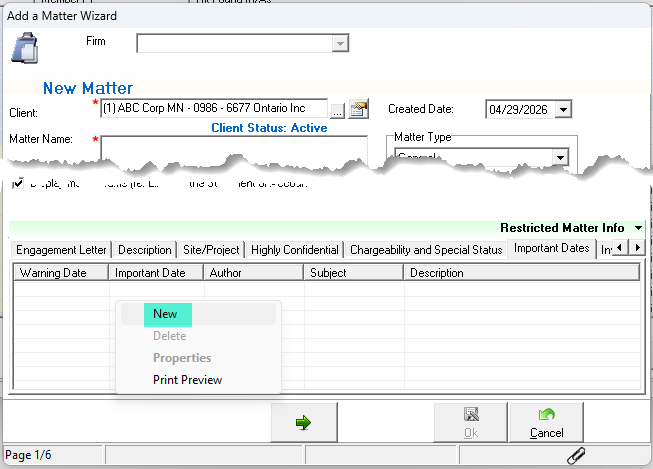This screenshot has height=469, width=653.
Task: Toggle the partially hidden display checkbox
Action: pyautogui.click(x=18, y=182)
